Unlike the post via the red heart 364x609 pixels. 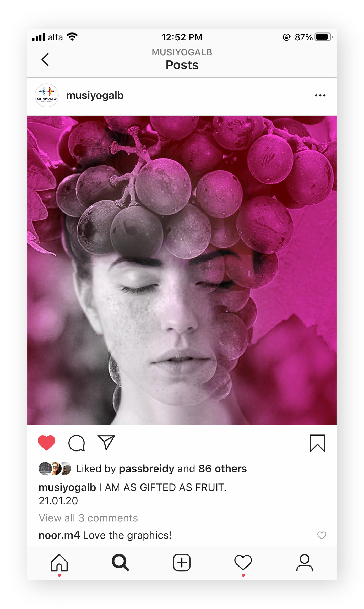pos(46,443)
